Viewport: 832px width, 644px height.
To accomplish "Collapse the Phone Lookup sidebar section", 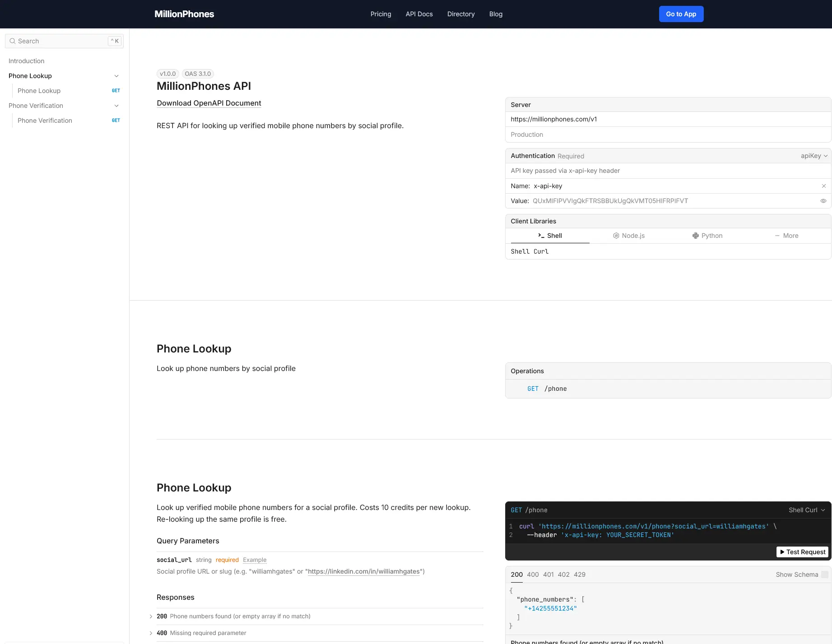I will tap(116, 76).
